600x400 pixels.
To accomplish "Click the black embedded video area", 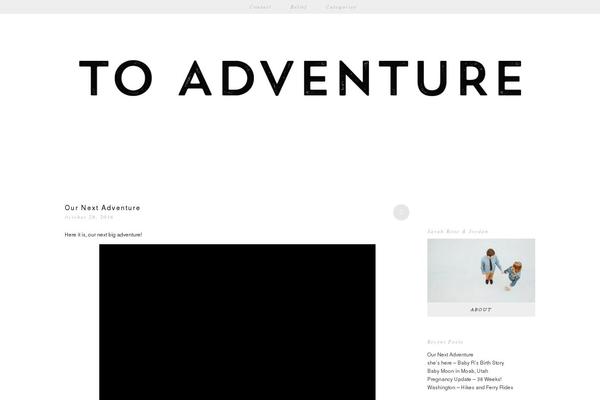I will point(237,322).
